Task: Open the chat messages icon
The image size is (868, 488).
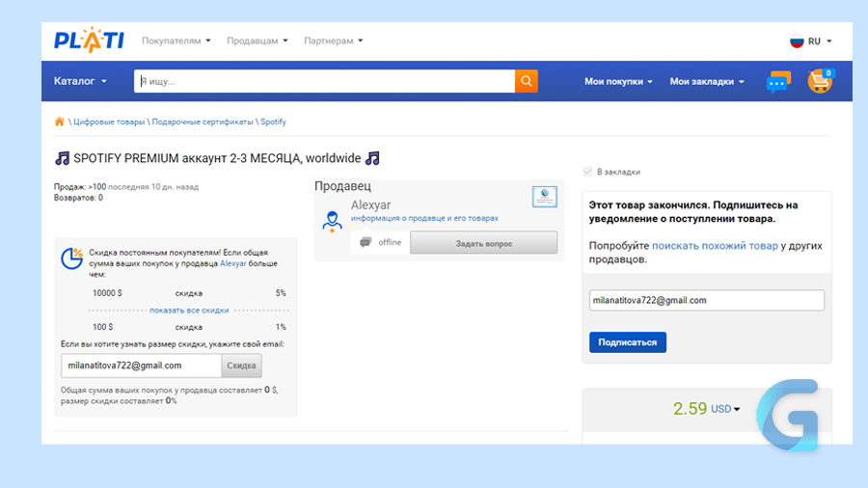Action: [778, 82]
